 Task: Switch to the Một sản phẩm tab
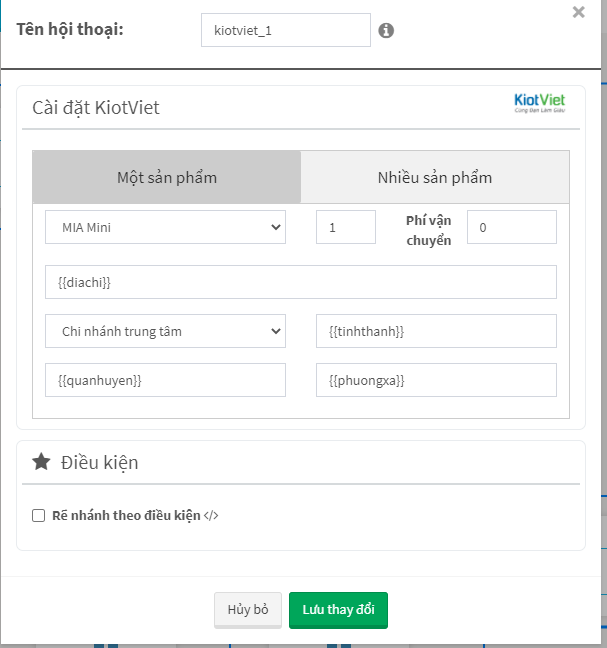pyautogui.click(x=167, y=177)
